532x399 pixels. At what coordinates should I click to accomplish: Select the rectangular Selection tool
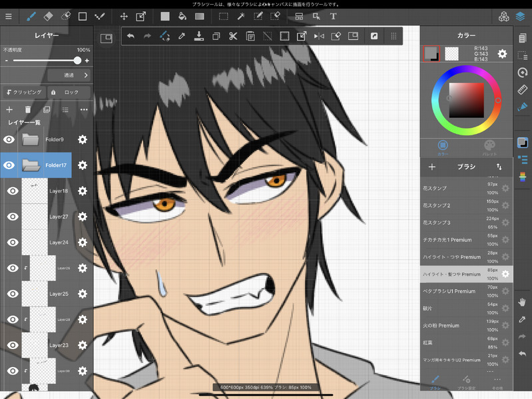point(223,16)
